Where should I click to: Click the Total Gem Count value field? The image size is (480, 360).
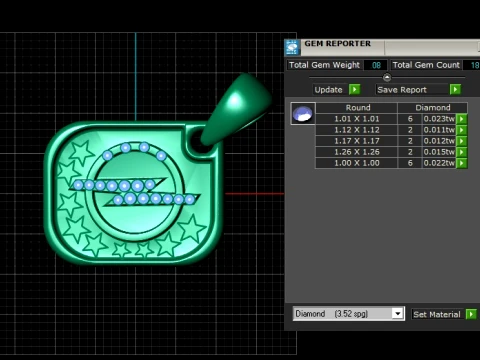pyautogui.click(x=473, y=65)
